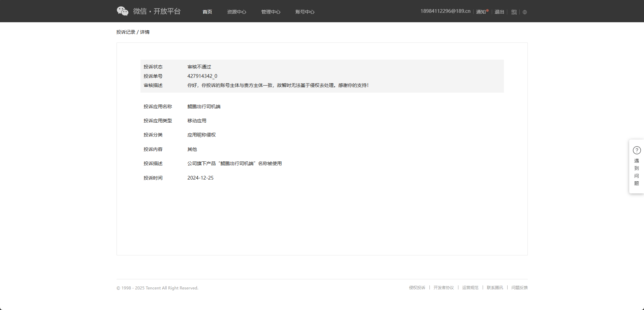Open the 侵权投诉 footer link
644x310 pixels.
pos(417,288)
